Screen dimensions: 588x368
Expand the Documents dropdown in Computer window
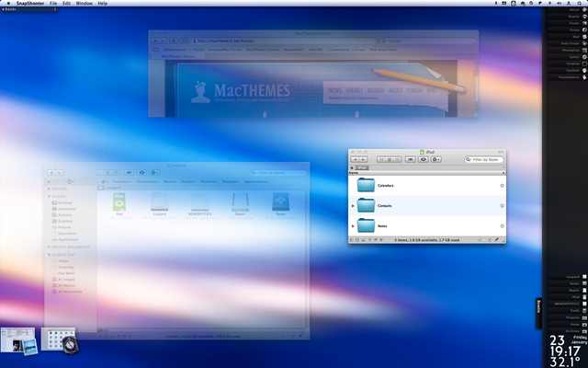coord(147,182)
